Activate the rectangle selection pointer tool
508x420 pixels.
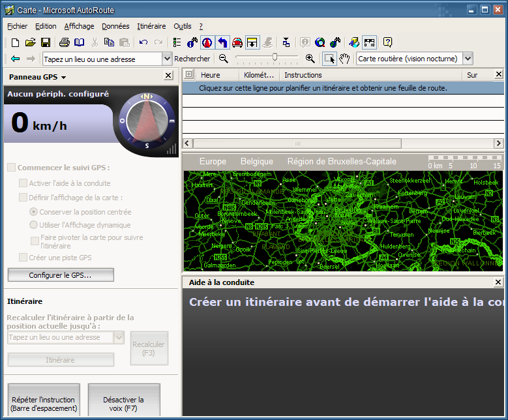[329, 59]
